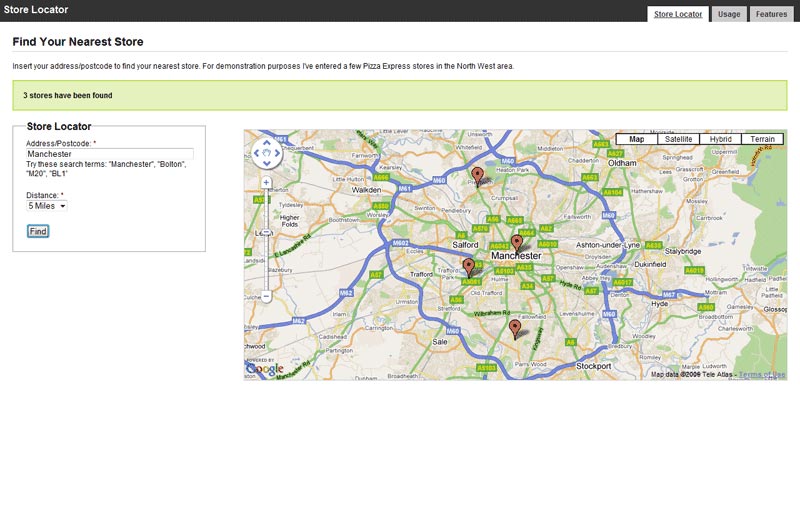800x518 pixels.
Task: Click the Address/Postcode input field
Action: click(x=110, y=154)
